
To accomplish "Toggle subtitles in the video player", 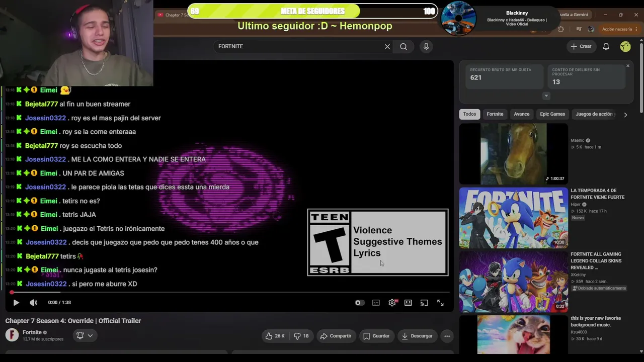I will tap(376, 303).
